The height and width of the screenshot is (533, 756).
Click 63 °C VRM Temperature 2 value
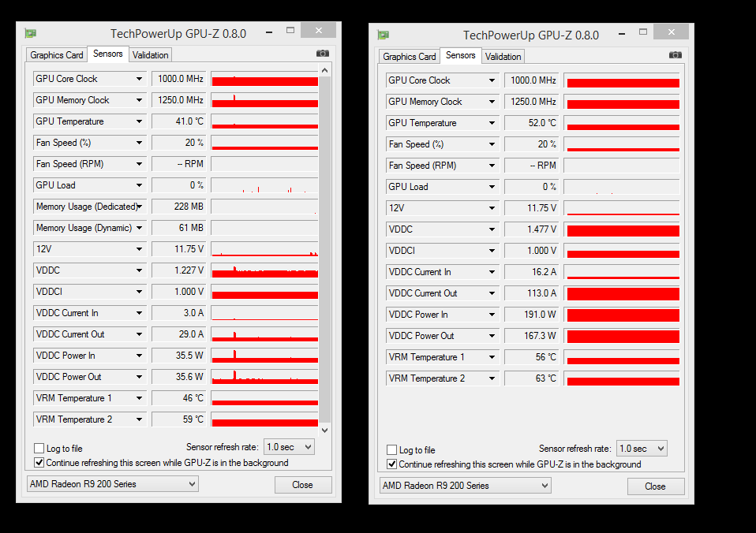(531, 378)
